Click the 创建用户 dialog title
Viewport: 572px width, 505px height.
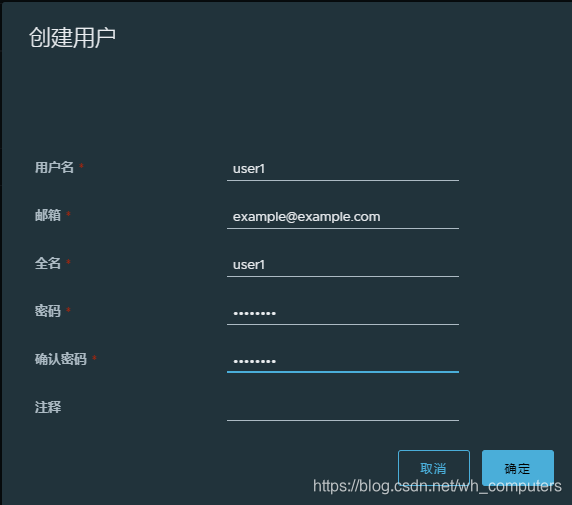(72, 38)
